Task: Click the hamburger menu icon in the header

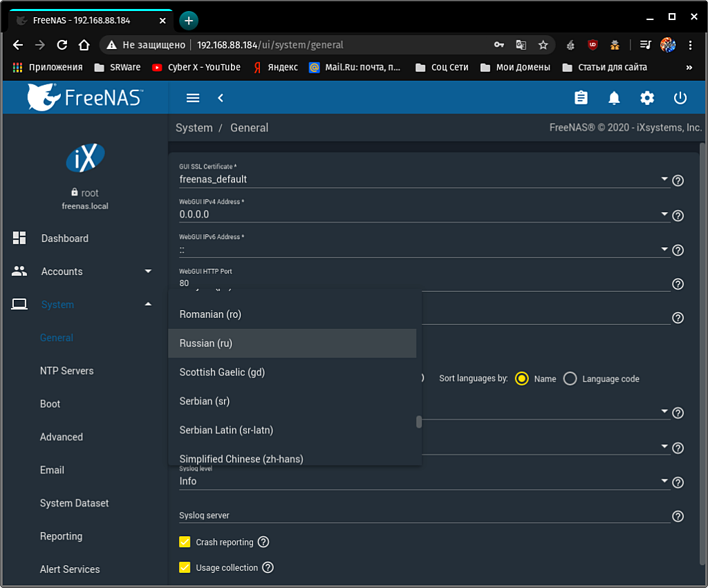Action: coord(193,98)
